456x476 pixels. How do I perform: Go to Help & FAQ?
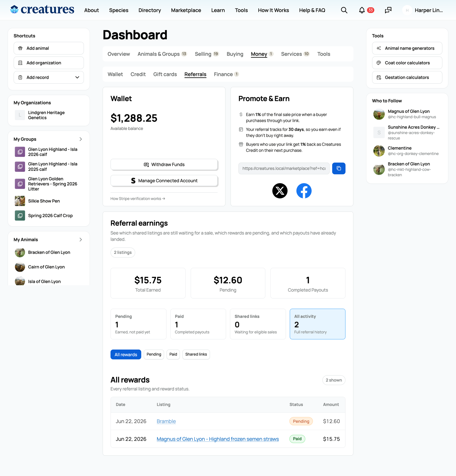click(x=312, y=10)
